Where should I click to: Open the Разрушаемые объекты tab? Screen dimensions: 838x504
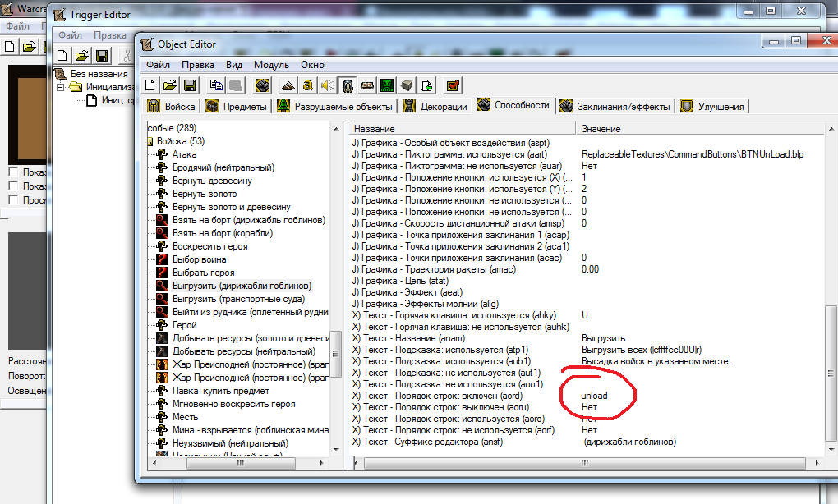coord(336,106)
